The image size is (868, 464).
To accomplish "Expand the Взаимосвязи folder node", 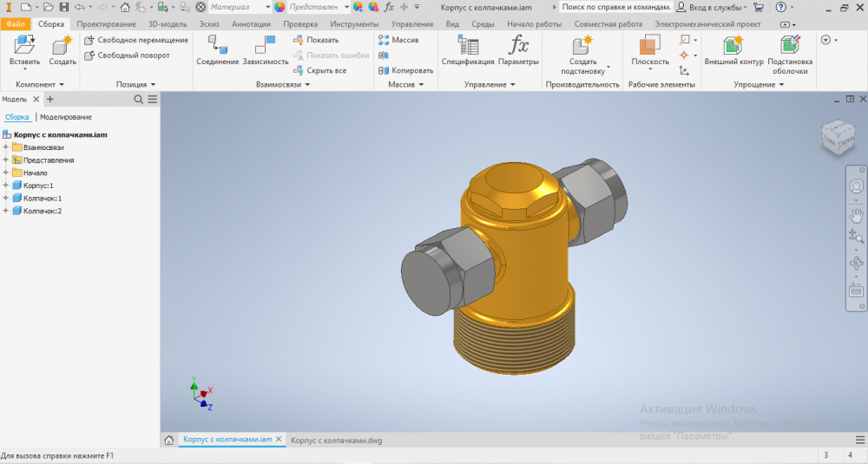I will (6, 147).
